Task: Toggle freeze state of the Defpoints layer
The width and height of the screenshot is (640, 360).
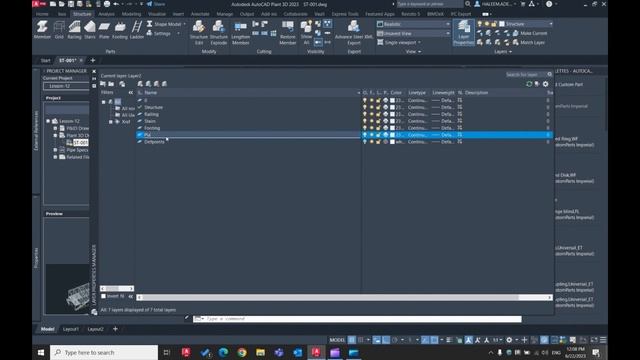Action: (371, 142)
